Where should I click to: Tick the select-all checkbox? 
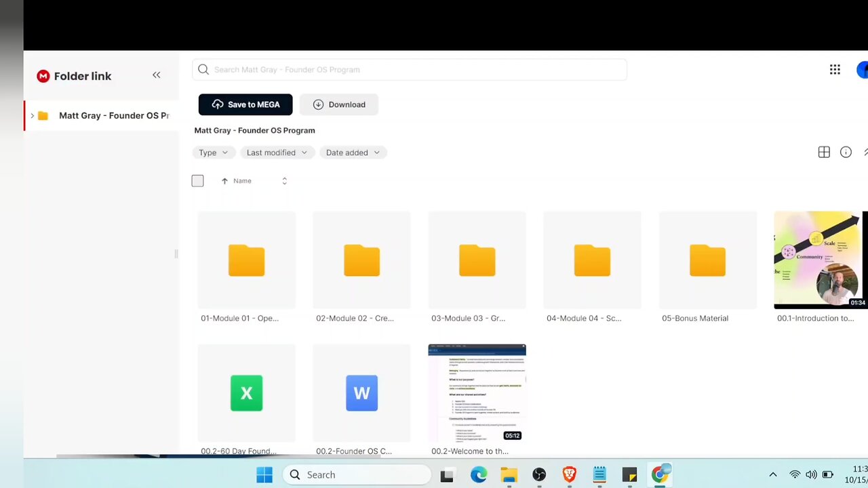(x=197, y=181)
